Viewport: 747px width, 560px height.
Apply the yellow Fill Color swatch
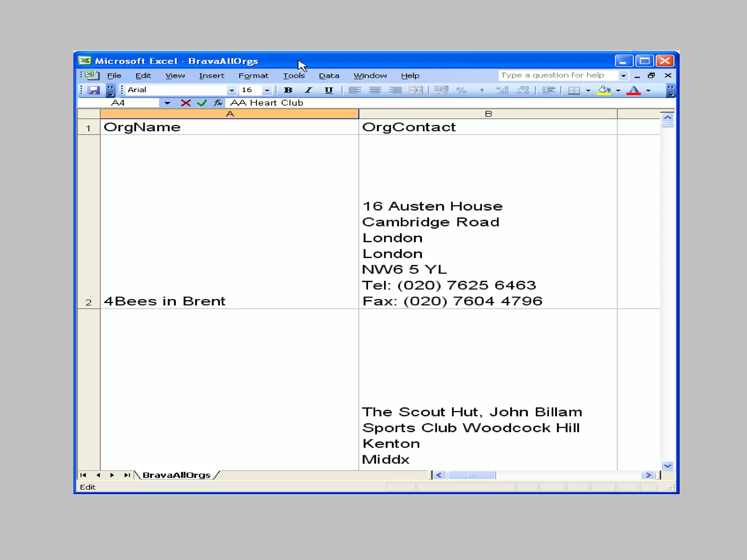(x=604, y=90)
